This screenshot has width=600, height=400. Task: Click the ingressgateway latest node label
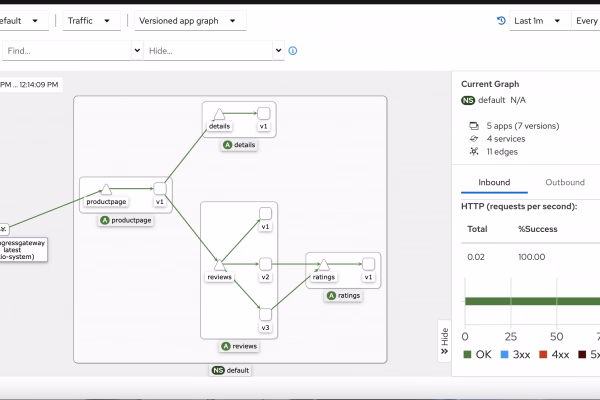[x=23, y=250]
